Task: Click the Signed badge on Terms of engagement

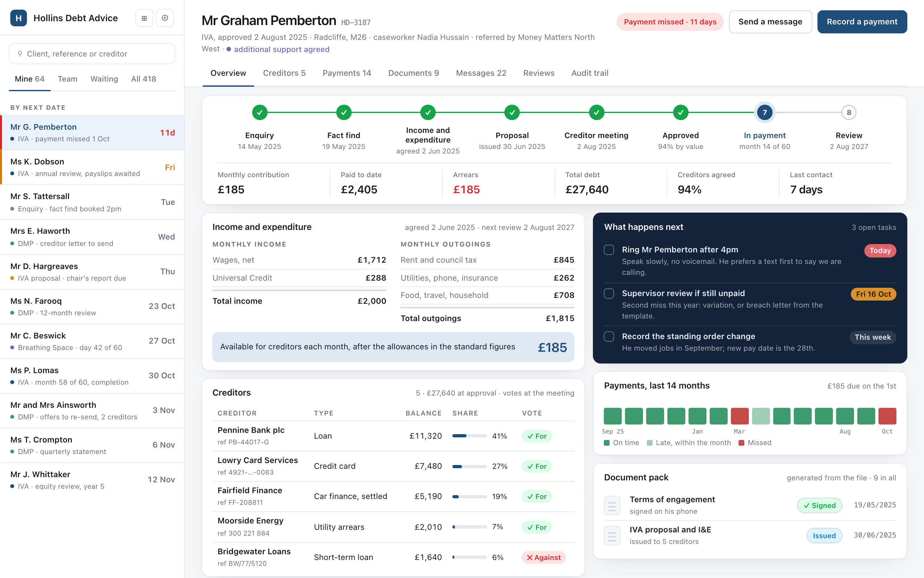Action: point(819,505)
